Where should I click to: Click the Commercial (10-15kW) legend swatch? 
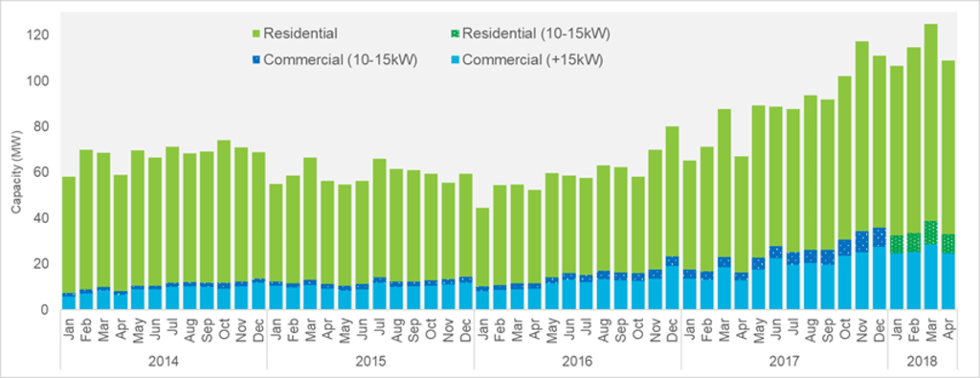[x=256, y=61]
